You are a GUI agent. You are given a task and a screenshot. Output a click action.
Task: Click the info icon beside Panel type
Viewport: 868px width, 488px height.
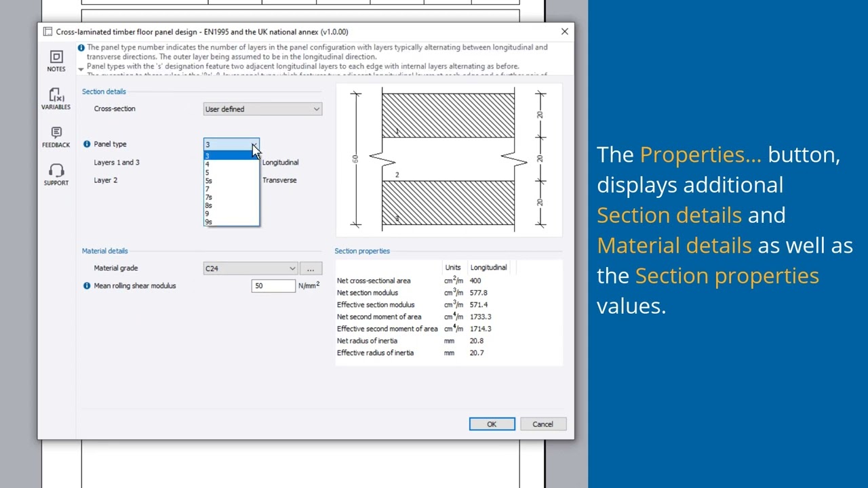tap(87, 144)
